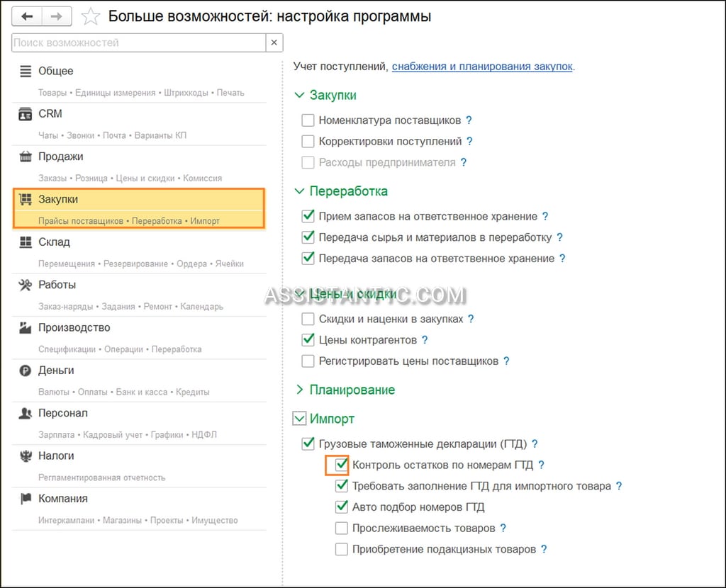
Task: Enable Номенклатура поставщиков checkbox
Action: coord(308,120)
